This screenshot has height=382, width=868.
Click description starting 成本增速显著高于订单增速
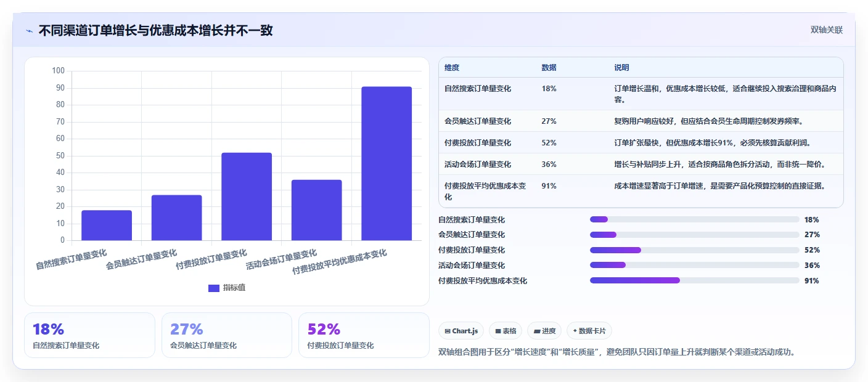point(719,186)
